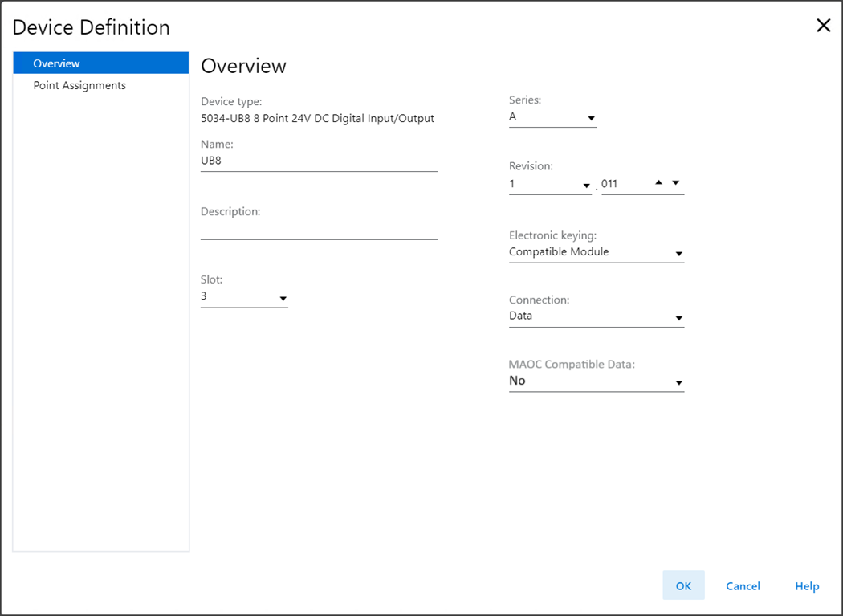Increment the minor revision with up arrow
Screen dimensions: 843x616
pyautogui.click(x=658, y=182)
